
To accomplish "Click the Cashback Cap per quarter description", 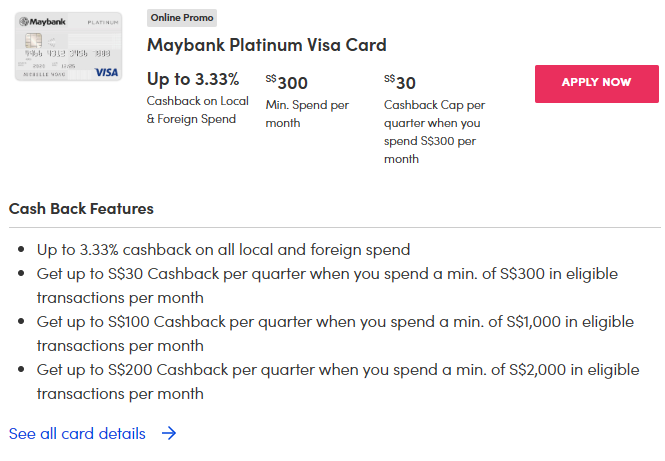I will tap(433, 131).
